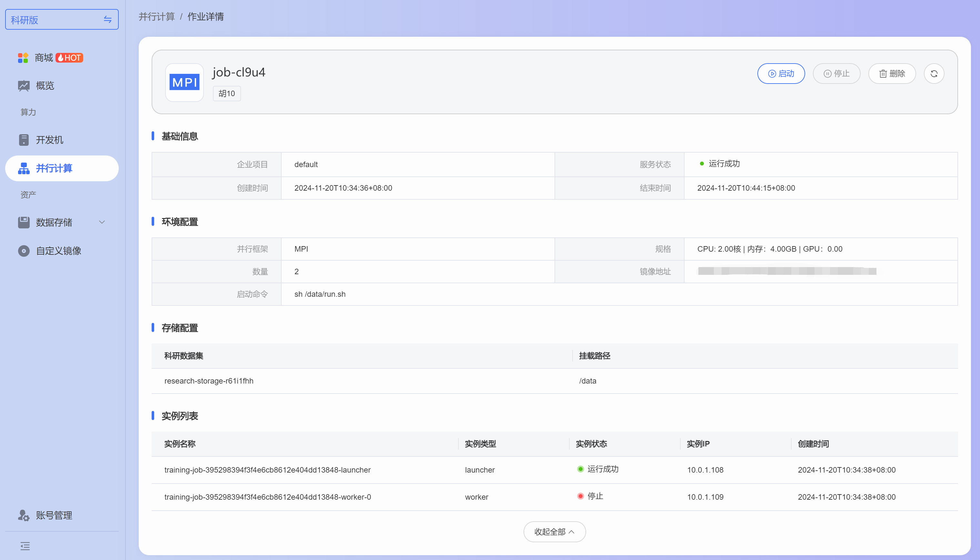This screenshot has width=980, height=560.
Task: Click the 并行计算 cluster icon
Action: point(24,168)
